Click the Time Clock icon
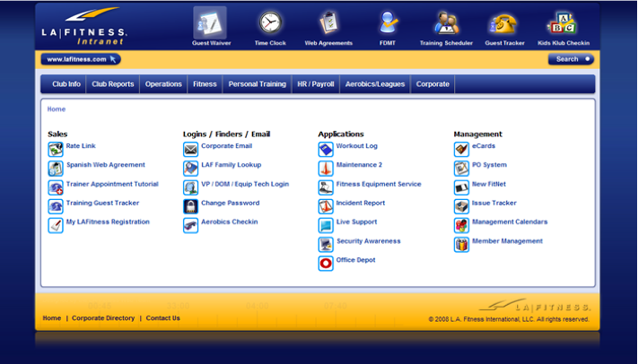 pyautogui.click(x=270, y=22)
